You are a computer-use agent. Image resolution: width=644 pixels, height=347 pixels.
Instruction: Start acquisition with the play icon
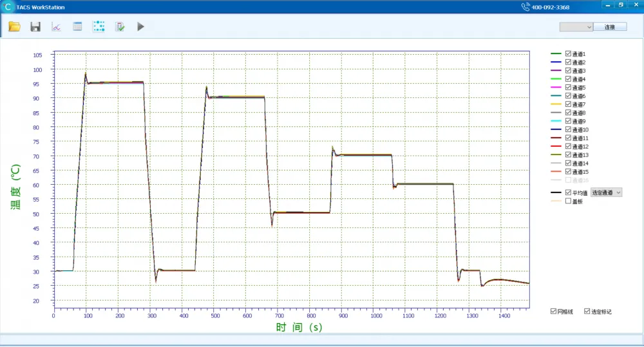click(x=140, y=26)
